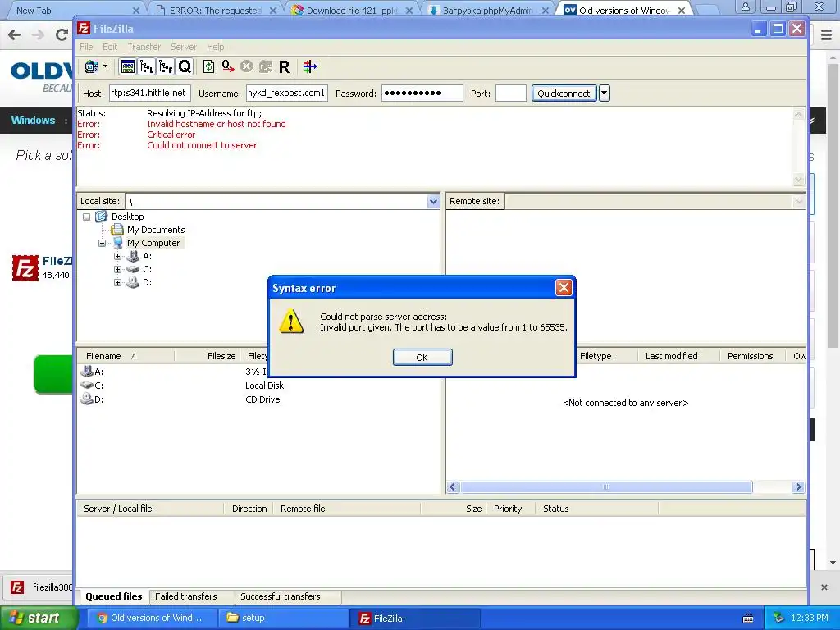Sort local files by Filesize column
This screenshot has height=630, width=840.
pos(208,356)
